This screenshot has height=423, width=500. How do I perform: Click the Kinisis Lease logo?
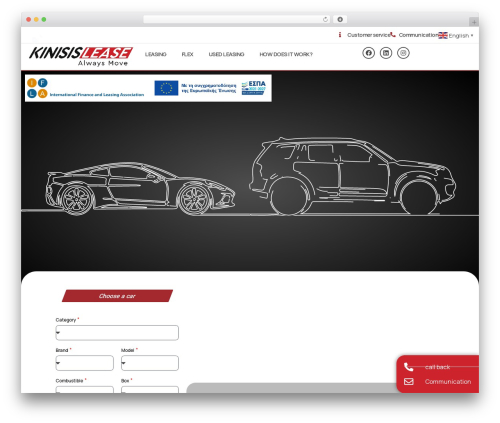coord(81,56)
